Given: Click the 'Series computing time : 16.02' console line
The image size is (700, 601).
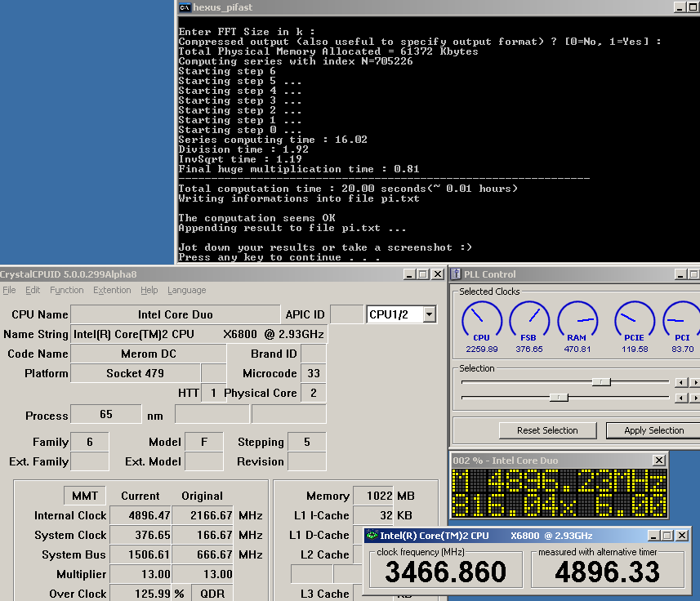Looking at the screenshot, I should coord(273,140).
